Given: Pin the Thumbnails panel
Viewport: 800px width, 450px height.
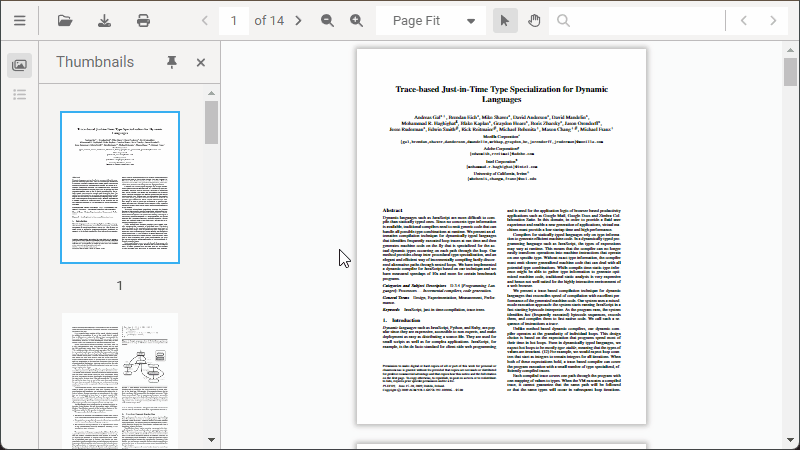Looking at the screenshot, I should coord(171,62).
